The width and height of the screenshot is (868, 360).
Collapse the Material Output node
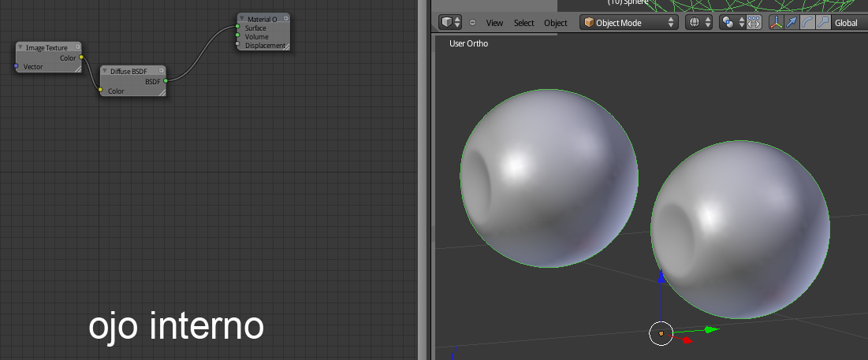(x=242, y=19)
